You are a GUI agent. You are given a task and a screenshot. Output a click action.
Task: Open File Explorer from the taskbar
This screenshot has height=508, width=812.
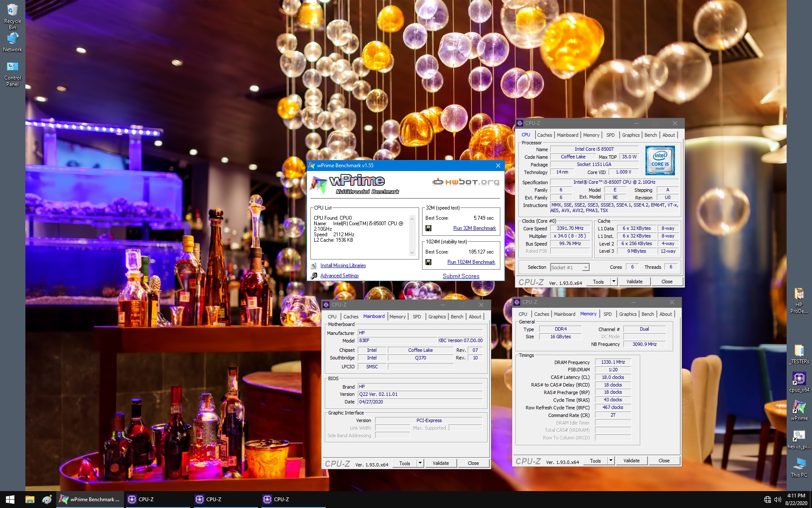[30, 500]
